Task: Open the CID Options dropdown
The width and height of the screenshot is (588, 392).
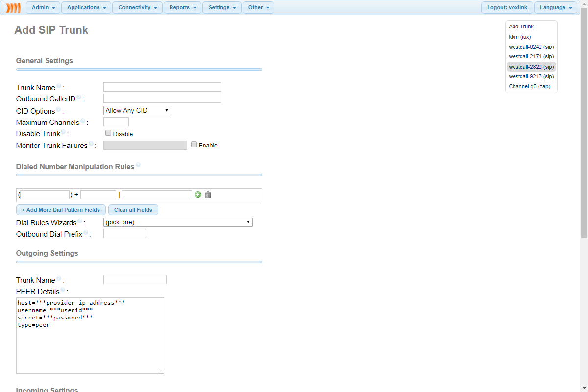Action: coord(137,111)
